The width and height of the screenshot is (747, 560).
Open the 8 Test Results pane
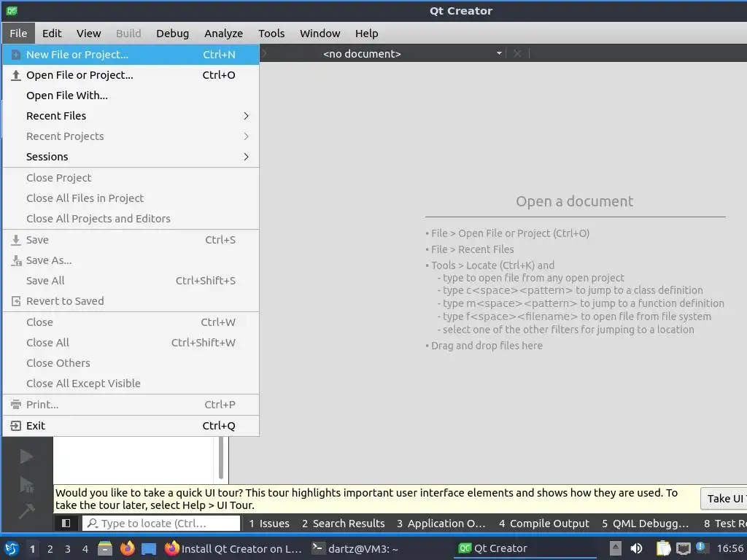724,524
